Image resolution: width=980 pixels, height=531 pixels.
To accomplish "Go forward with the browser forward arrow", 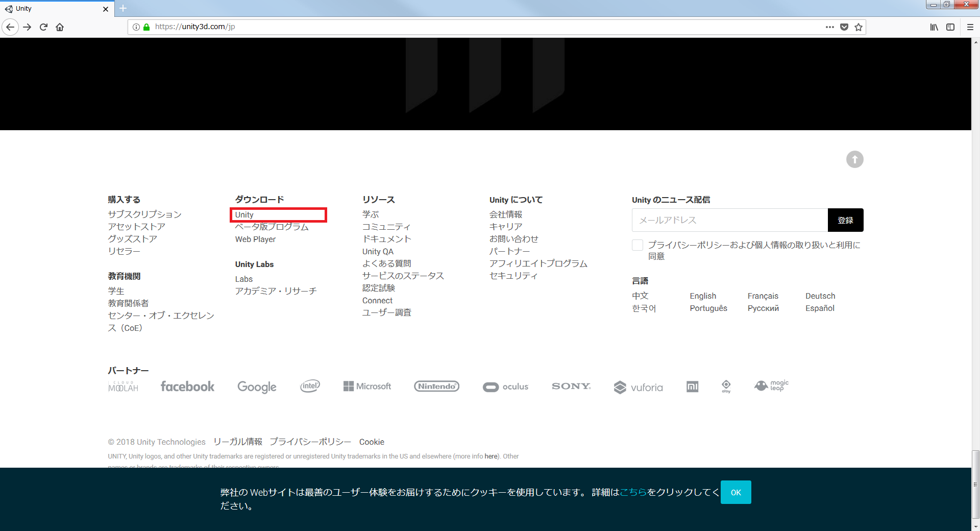I will (x=28, y=27).
